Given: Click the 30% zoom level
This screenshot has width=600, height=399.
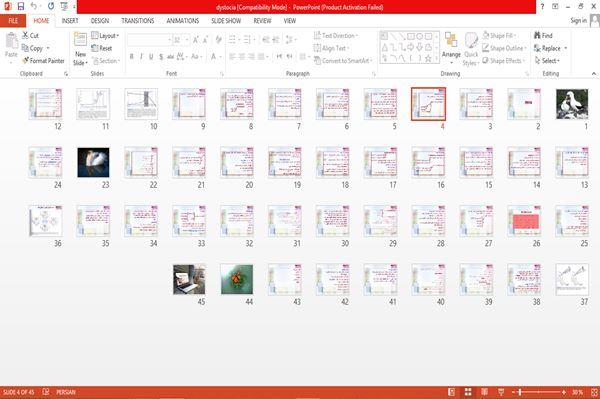Looking at the screenshot, I should pyautogui.click(x=577, y=392).
